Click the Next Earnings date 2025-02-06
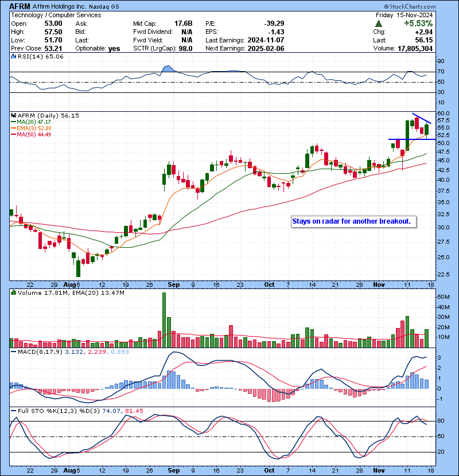This screenshot has width=459, height=476. pyautogui.click(x=266, y=49)
